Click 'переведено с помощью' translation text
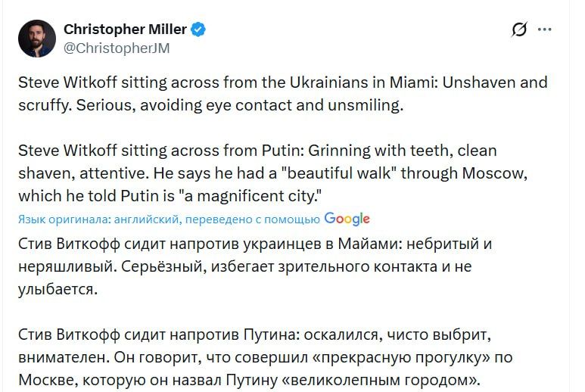585x392 pixels. pyautogui.click(x=250, y=219)
